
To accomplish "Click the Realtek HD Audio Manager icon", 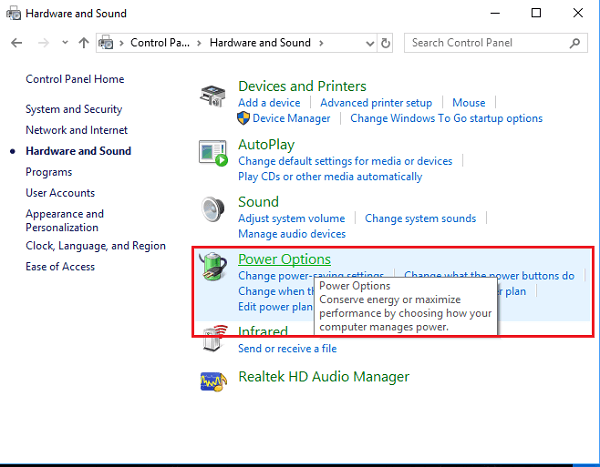I will tap(213, 379).
